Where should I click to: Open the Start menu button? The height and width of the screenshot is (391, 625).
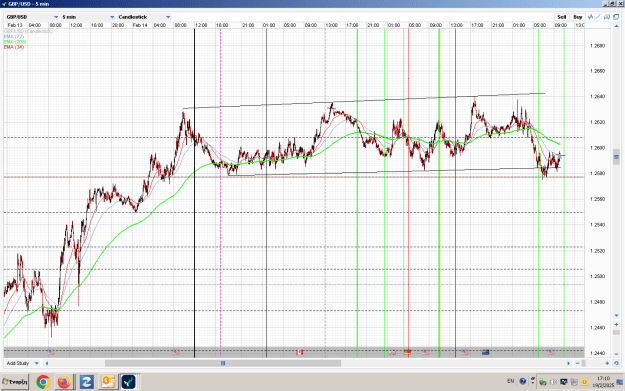point(15,382)
